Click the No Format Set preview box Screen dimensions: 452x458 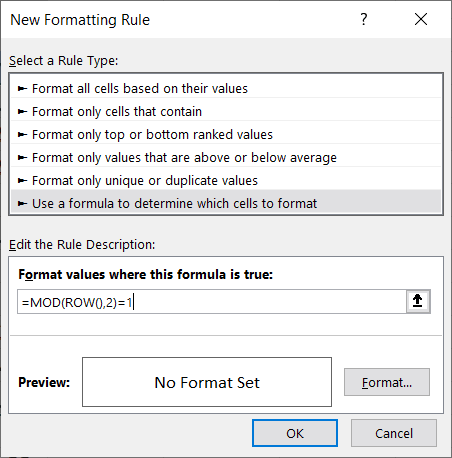pyautogui.click(x=207, y=382)
